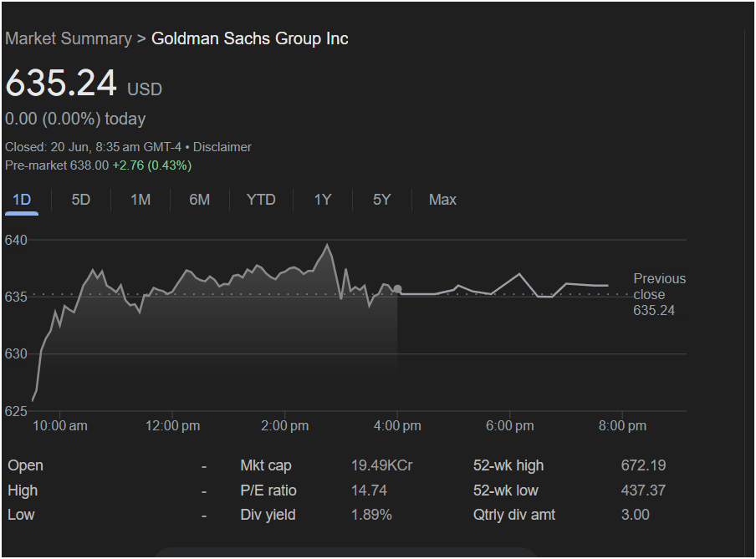Click the Open row label

click(x=26, y=465)
